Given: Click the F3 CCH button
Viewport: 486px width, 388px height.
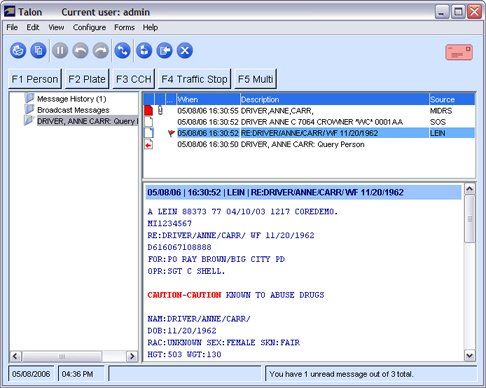Looking at the screenshot, I should (x=134, y=79).
